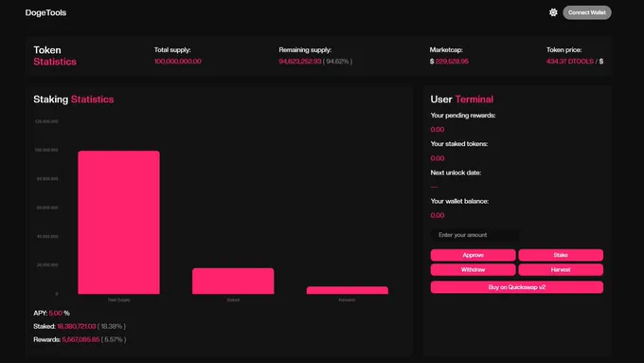Click the Staked 18,380,721.03 value
Image resolution: width=644 pixels, height=363 pixels.
77,326
